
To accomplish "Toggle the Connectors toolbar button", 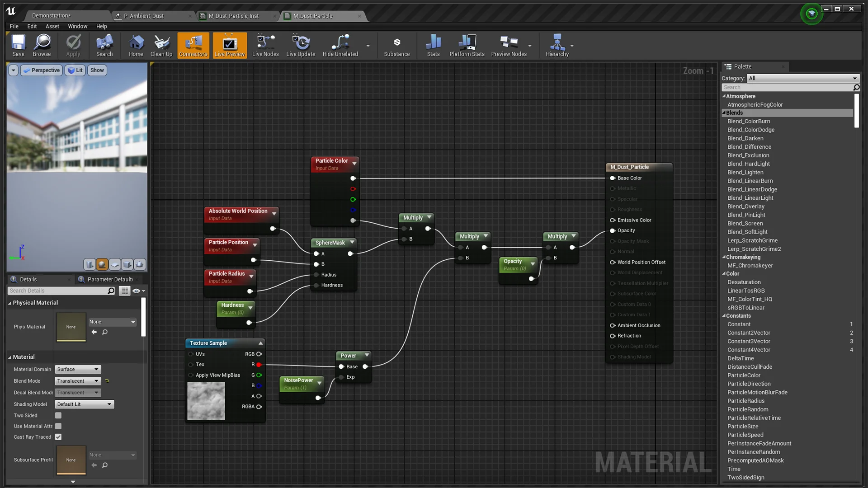I will coord(193,45).
